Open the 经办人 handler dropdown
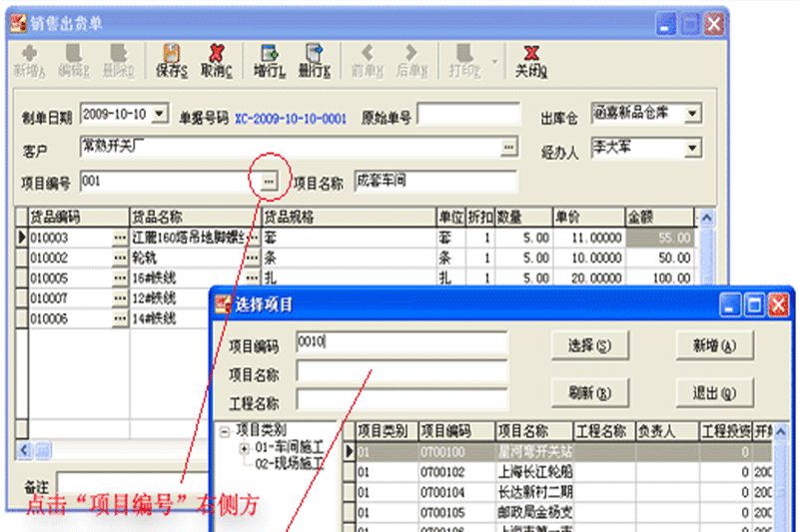Image resolution: width=799 pixels, height=532 pixels. pos(692,148)
